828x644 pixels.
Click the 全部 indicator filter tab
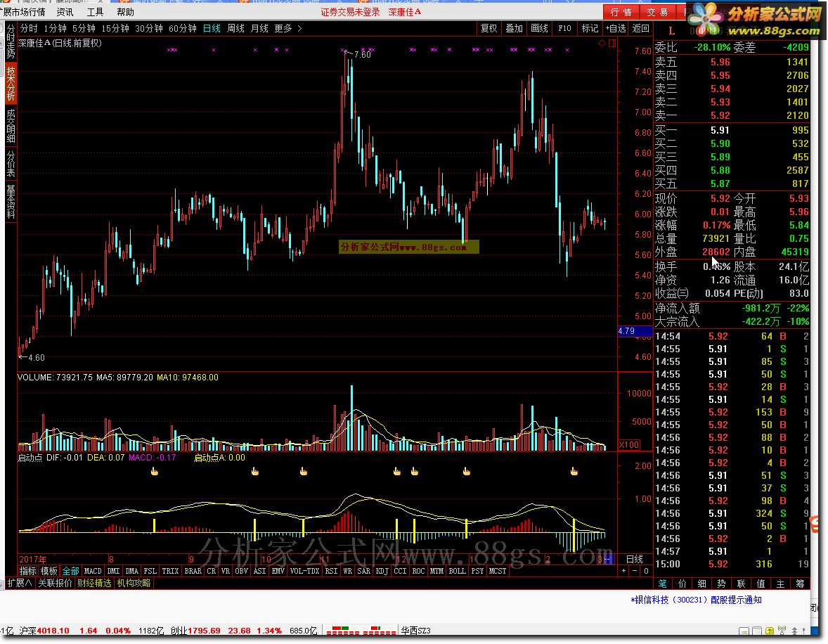[x=70, y=571]
